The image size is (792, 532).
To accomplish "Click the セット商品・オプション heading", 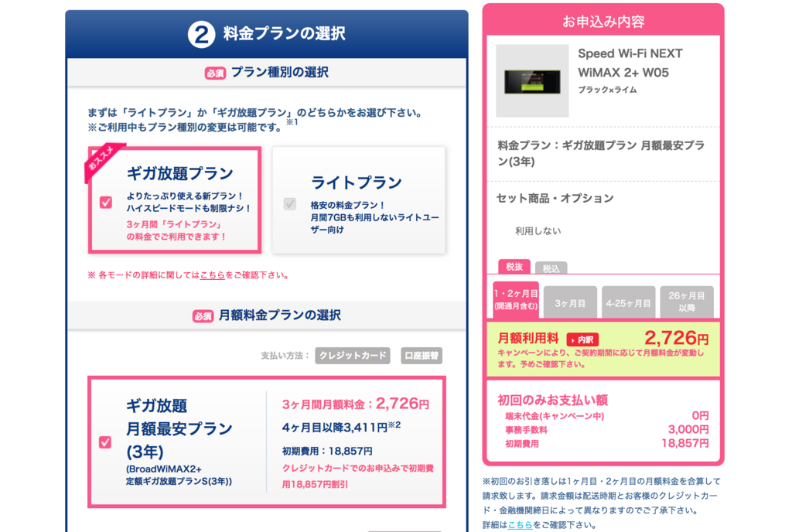I will [555, 199].
